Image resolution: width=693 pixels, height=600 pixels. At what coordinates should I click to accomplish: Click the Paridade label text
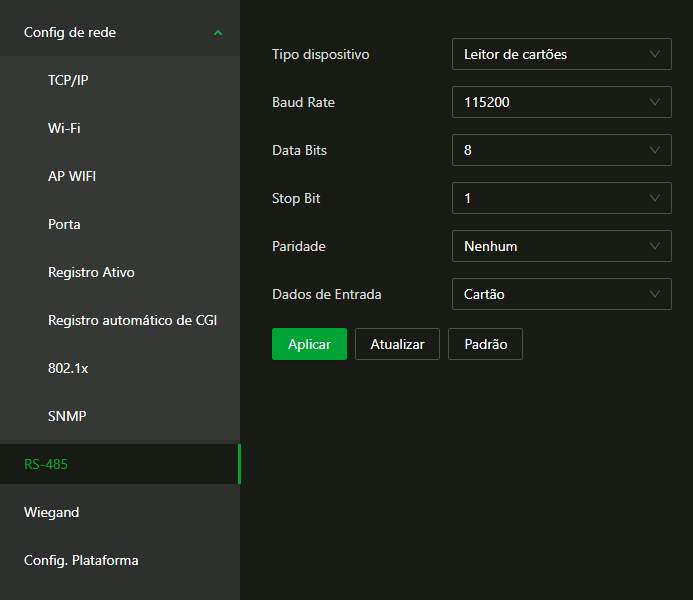point(299,246)
